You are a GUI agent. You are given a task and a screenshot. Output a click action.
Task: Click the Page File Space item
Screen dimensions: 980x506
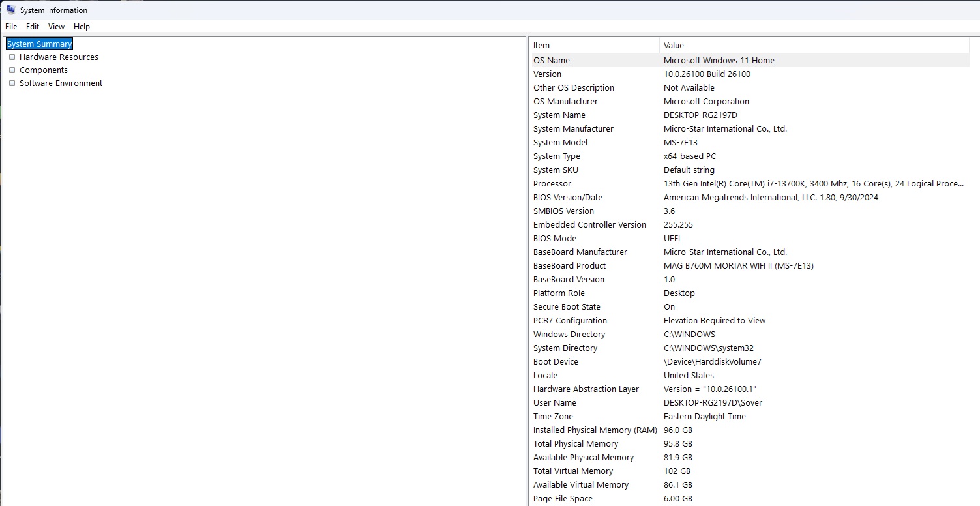pos(563,498)
